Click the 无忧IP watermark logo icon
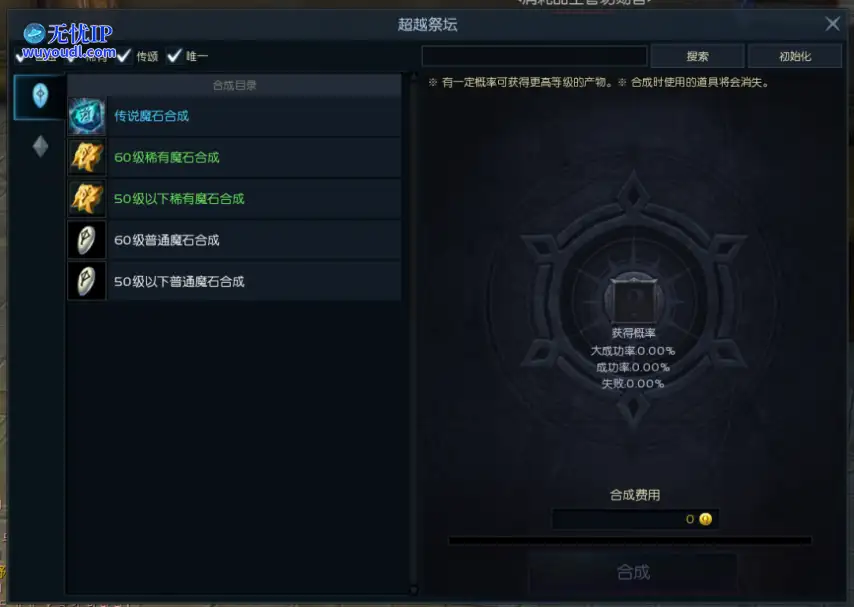 pyautogui.click(x=34, y=34)
